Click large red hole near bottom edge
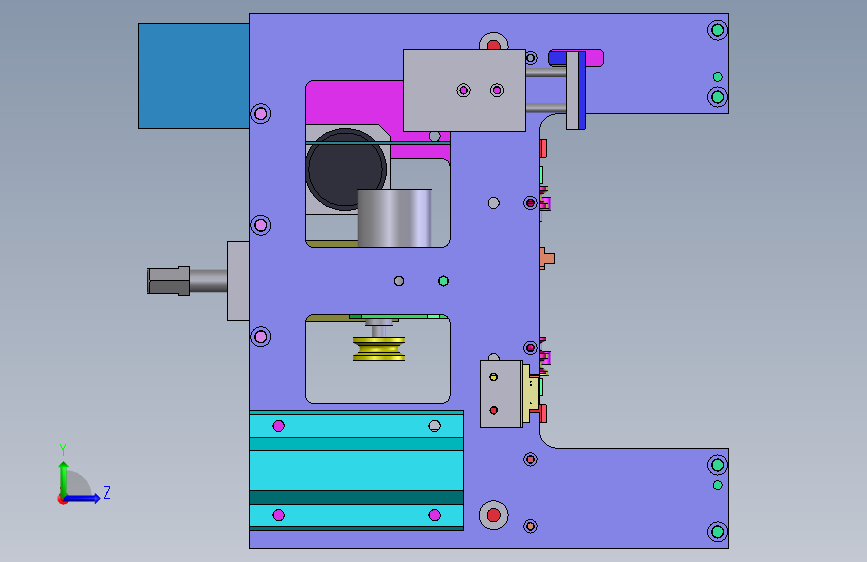867x562 pixels. tap(493, 516)
